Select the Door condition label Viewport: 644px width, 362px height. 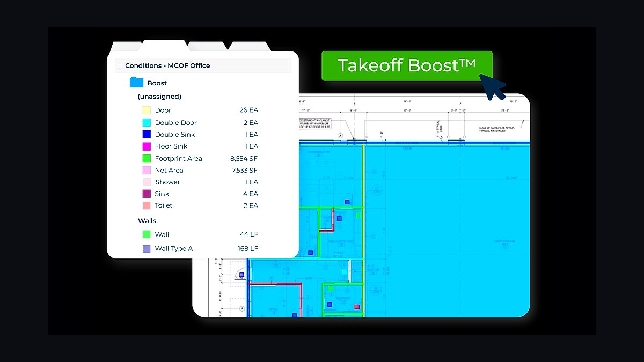coord(163,110)
